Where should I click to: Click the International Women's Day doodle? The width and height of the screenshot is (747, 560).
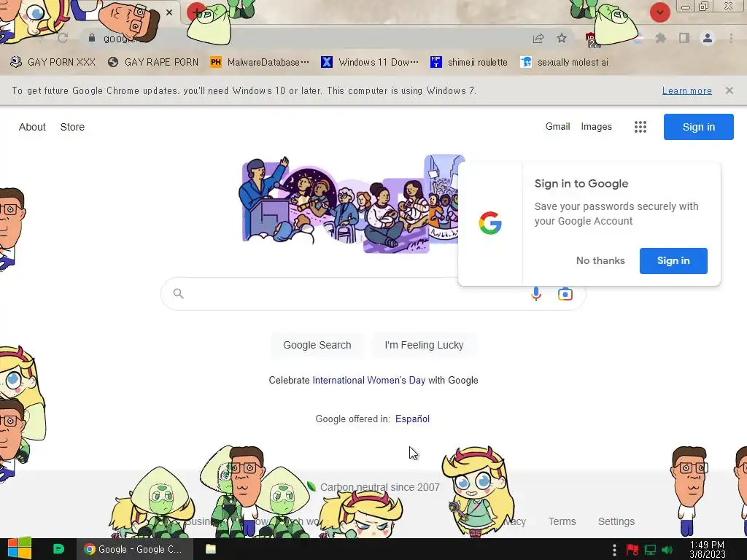(350, 204)
